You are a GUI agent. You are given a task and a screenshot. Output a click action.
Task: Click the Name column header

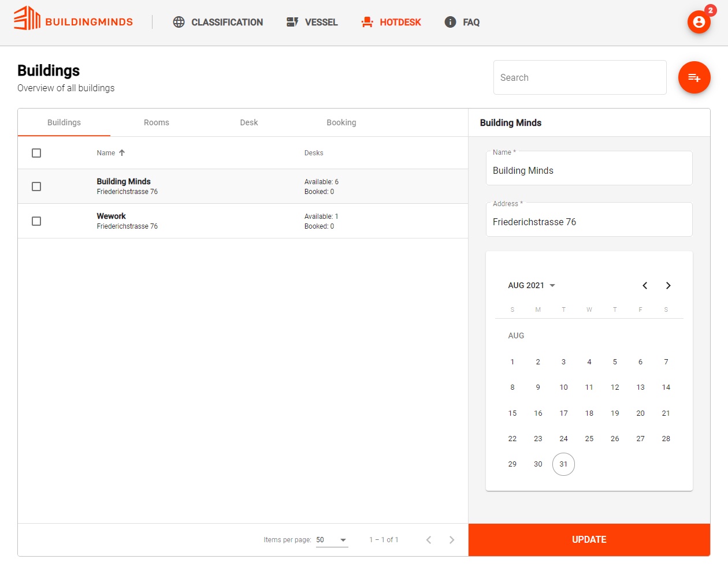[x=106, y=153]
